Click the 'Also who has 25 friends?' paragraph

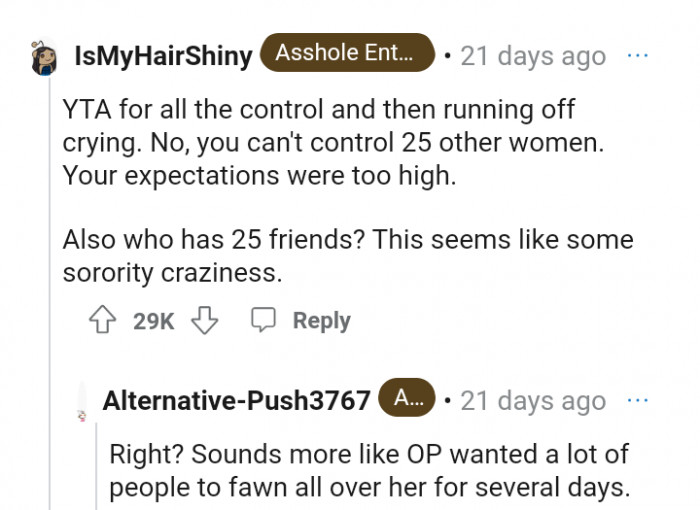coord(347,255)
